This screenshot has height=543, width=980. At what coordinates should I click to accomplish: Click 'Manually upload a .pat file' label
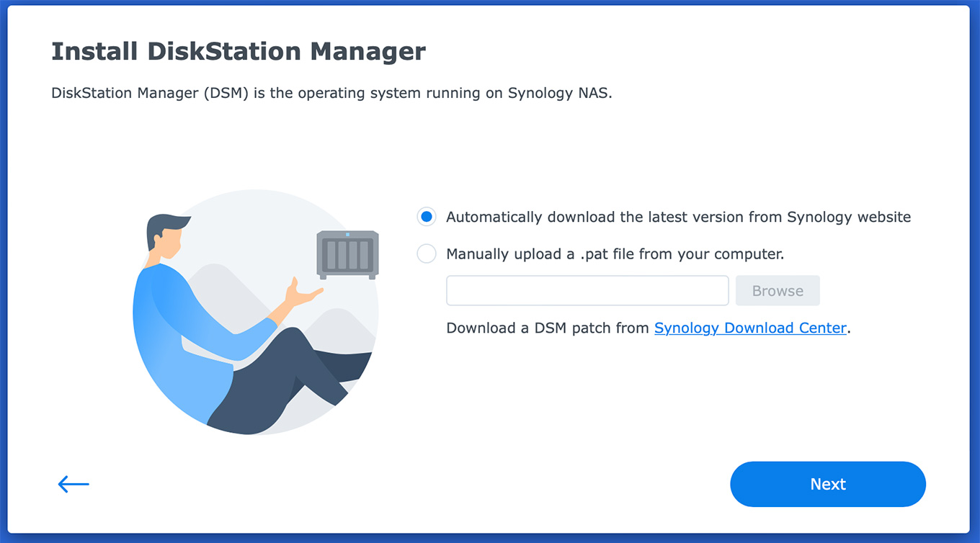click(615, 253)
